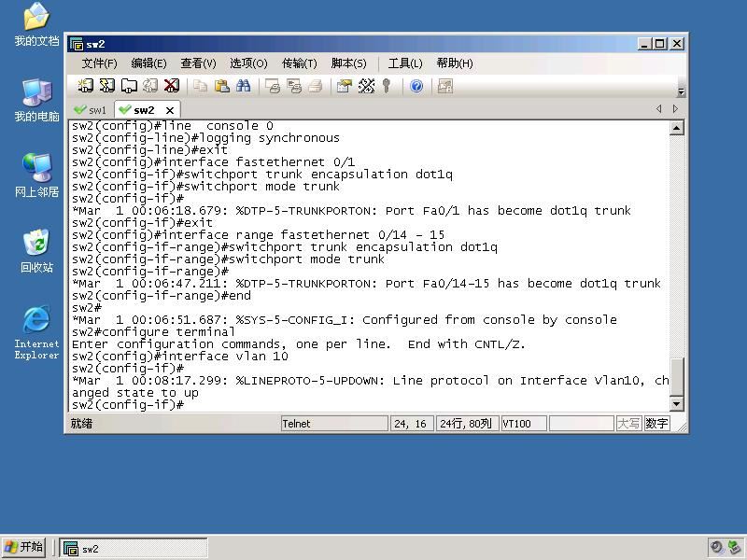Minimize the sw2 window
The width and height of the screenshot is (747, 560).
point(644,44)
